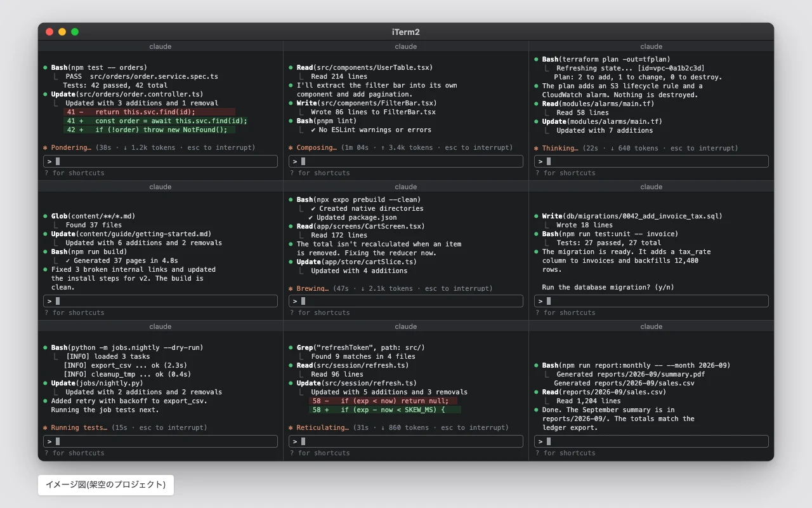Click 'Glob(content/**/*.md)' line

pos(89,216)
